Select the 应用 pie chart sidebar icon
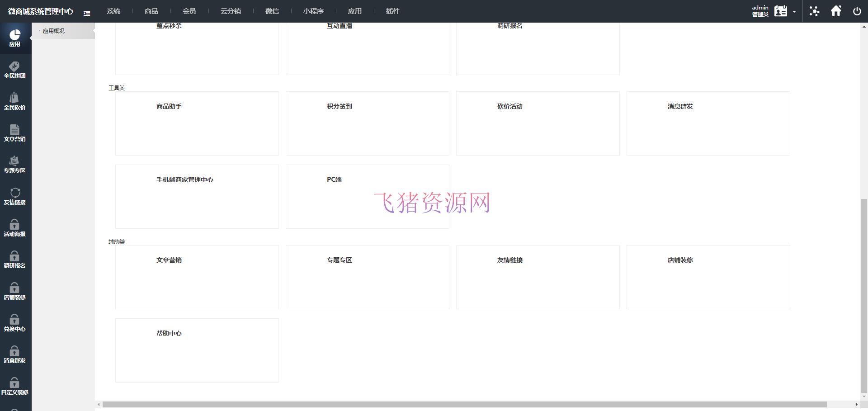The width and height of the screenshot is (868, 411). 15,38
